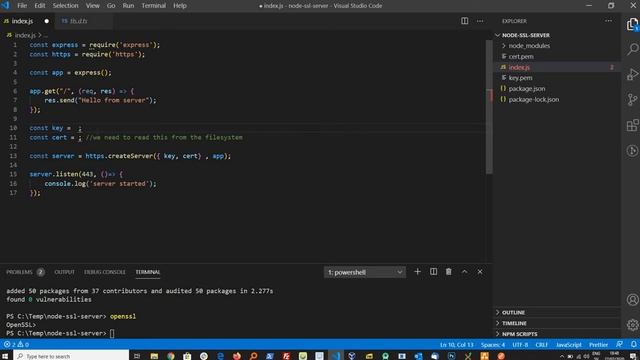Open Explorer panel Views and More Actions
The height and width of the screenshot is (360, 640).
tap(608, 21)
